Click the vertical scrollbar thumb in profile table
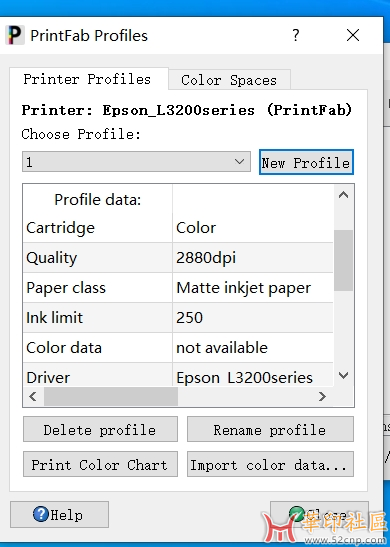The width and height of the screenshot is (390, 547). point(343,260)
